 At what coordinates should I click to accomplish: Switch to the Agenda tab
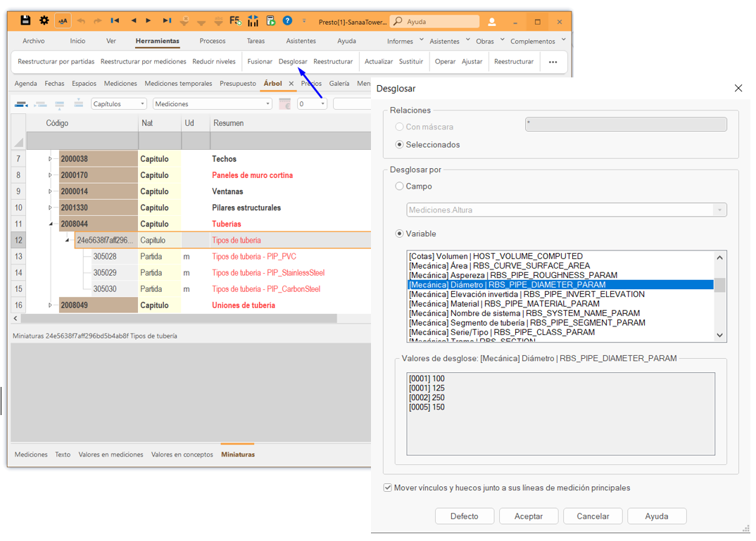[x=25, y=83]
